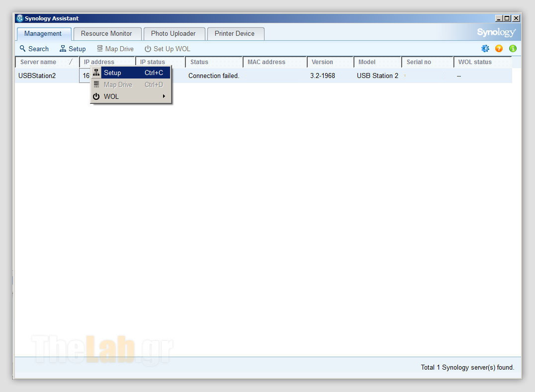Sort by the Version column header
535x392 pixels.
[x=330, y=62]
